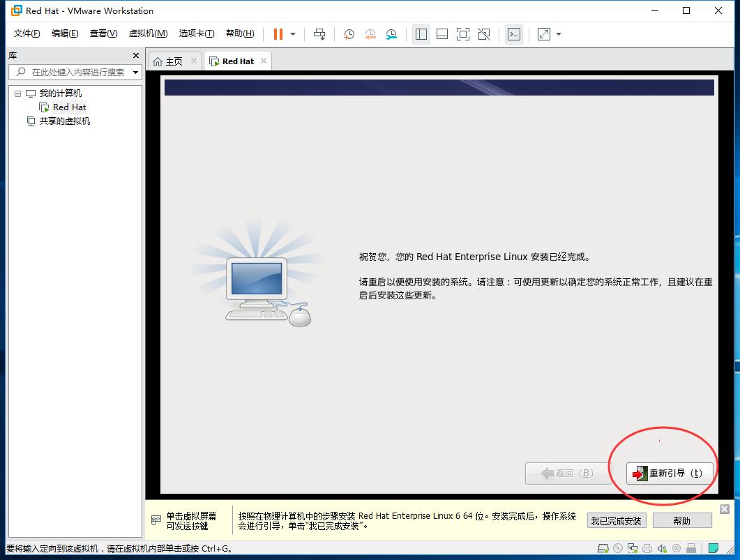The width and height of the screenshot is (740, 560).
Task: Click the installation complete computer illustration
Action: [259, 273]
